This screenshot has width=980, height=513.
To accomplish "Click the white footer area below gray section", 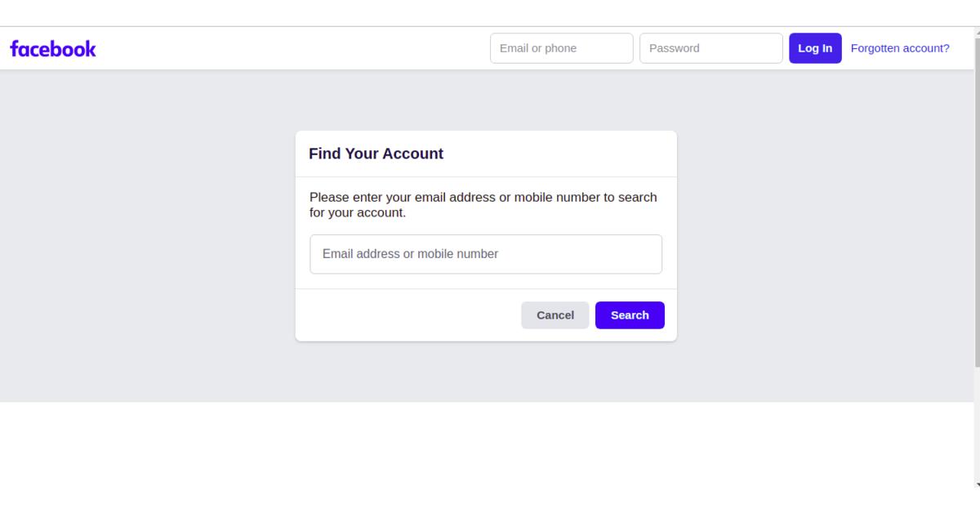I will [x=490, y=444].
